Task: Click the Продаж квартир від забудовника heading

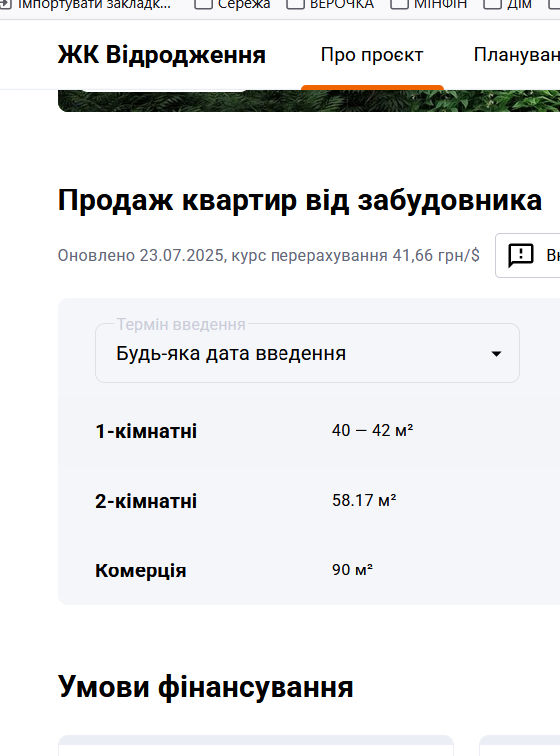Action: (x=299, y=200)
